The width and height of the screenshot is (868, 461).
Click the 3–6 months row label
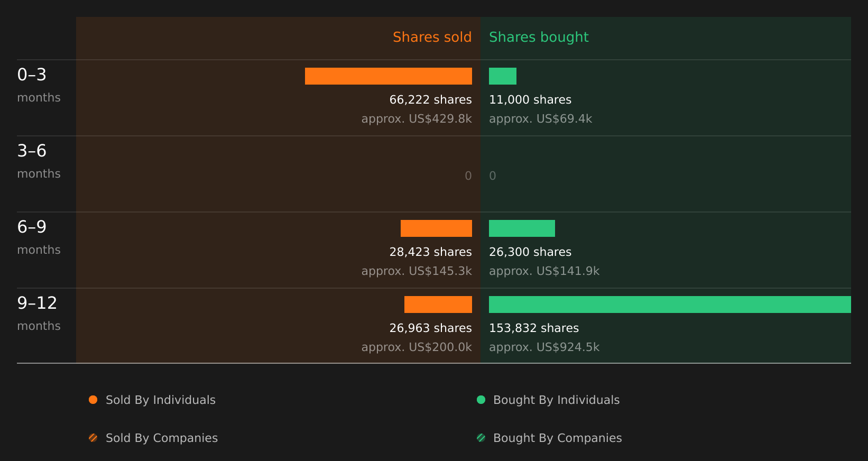(x=39, y=161)
